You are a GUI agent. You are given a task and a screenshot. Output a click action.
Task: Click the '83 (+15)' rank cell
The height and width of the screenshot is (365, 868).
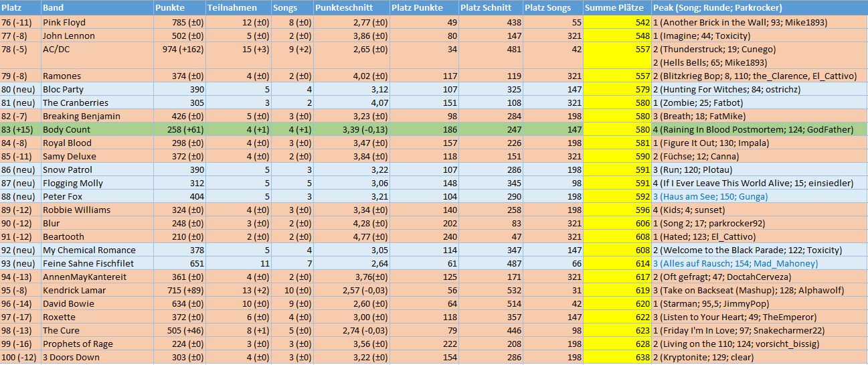(x=20, y=129)
